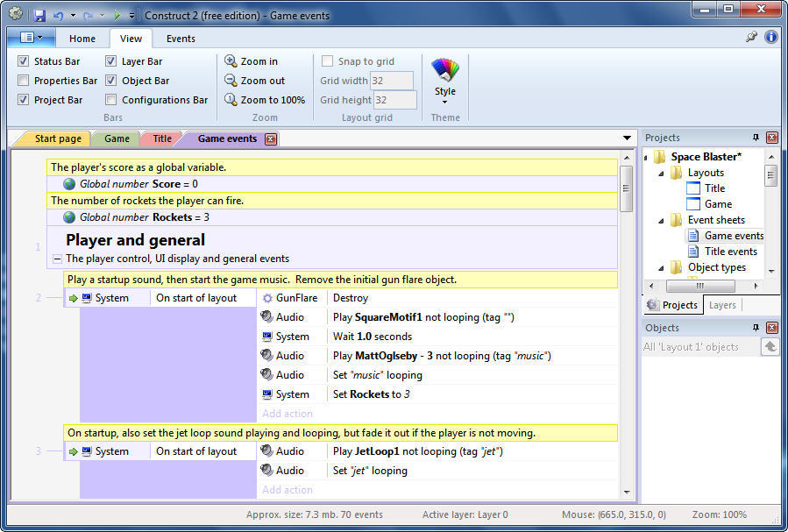Screen dimensions: 788x532
Task: Uncheck the Status Bar checkbox
Action: pos(23,60)
